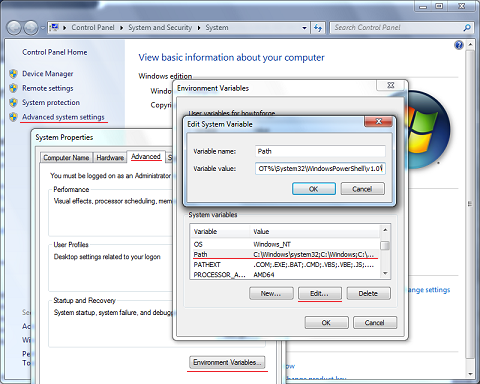
Task: Click OK in Edit System Variable dialog
Action: pyautogui.click(x=314, y=189)
